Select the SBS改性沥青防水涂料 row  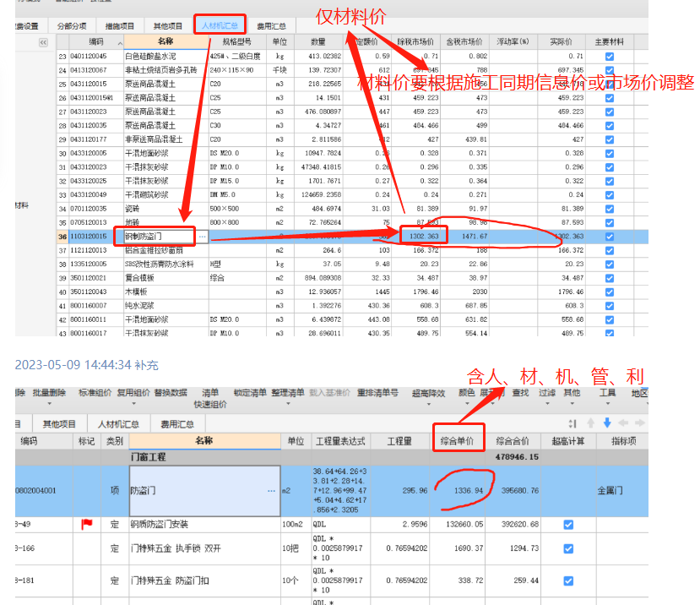(352, 264)
